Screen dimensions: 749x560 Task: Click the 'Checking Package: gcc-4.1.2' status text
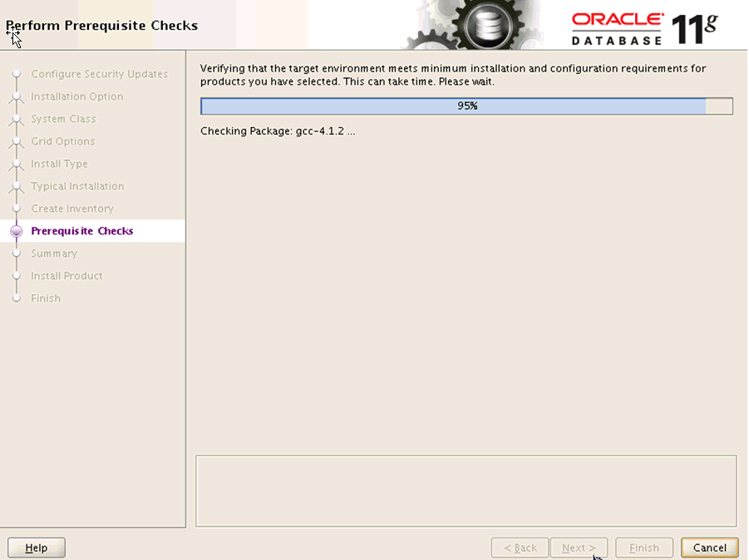coord(278,131)
